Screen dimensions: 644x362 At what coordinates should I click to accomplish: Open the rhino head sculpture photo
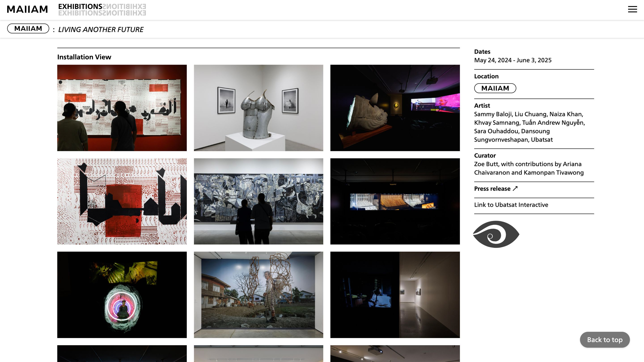[395, 108]
